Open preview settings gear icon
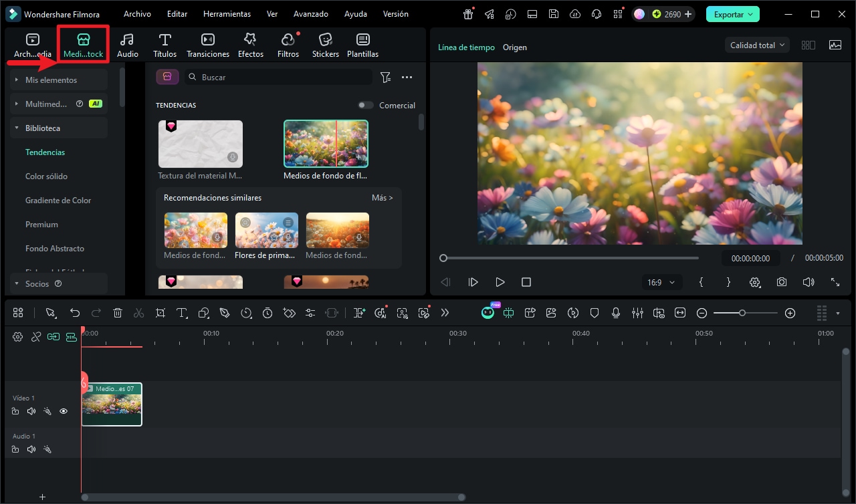856x504 pixels. pyautogui.click(x=755, y=283)
